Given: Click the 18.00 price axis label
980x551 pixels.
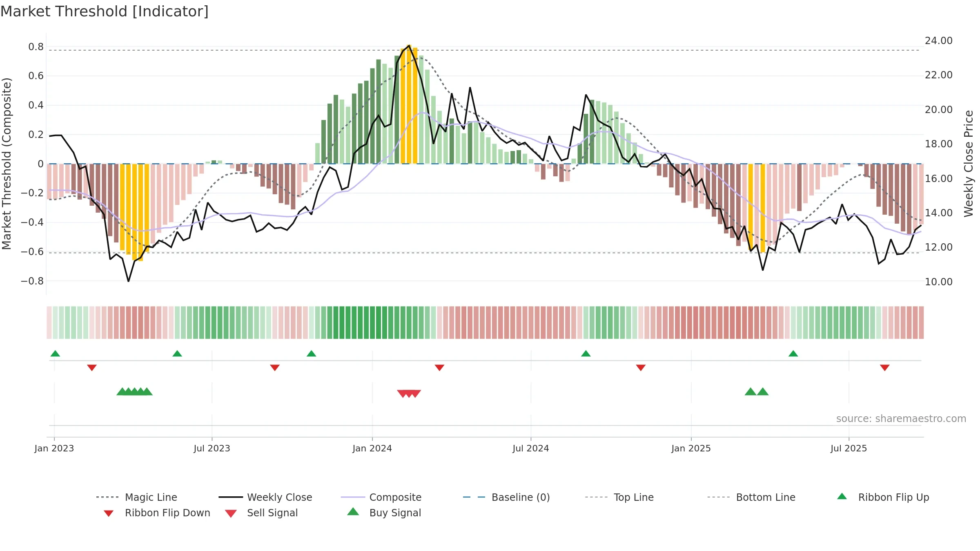Looking at the screenshot, I should click(939, 144).
